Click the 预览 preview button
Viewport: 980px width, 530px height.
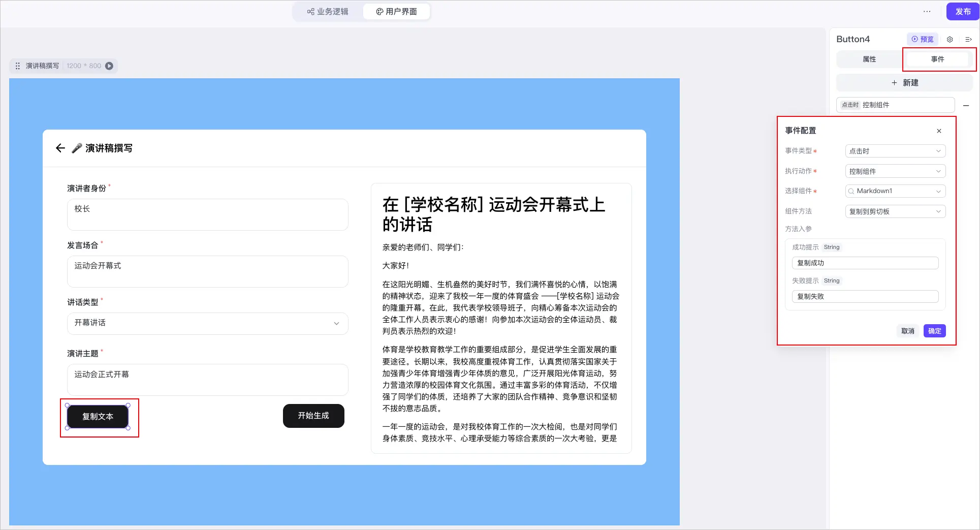point(923,39)
